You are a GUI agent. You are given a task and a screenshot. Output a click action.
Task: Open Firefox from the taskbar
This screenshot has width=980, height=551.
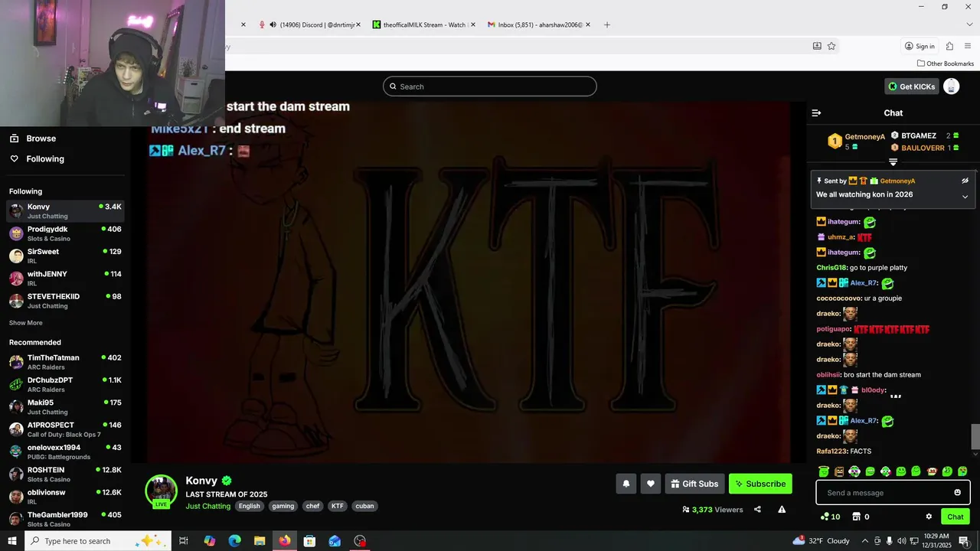tap(284, 541)
